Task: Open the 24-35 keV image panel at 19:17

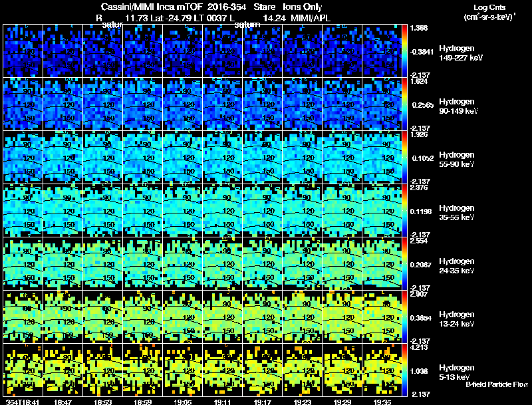Action: click(262, 264)
